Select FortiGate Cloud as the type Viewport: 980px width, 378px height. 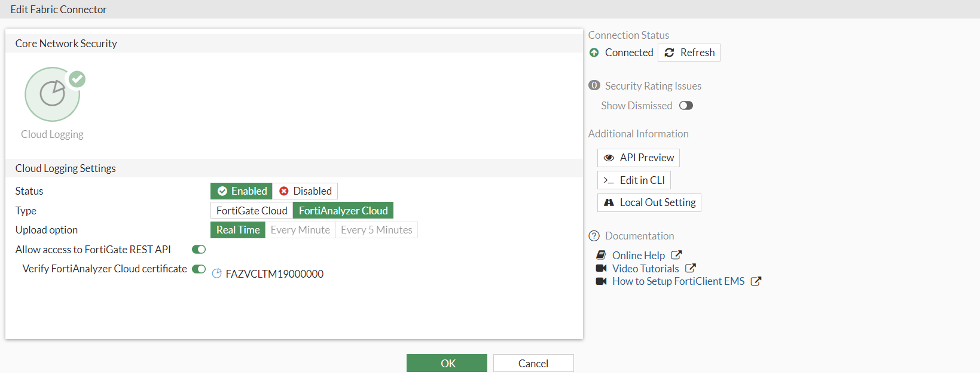[252, 211]
